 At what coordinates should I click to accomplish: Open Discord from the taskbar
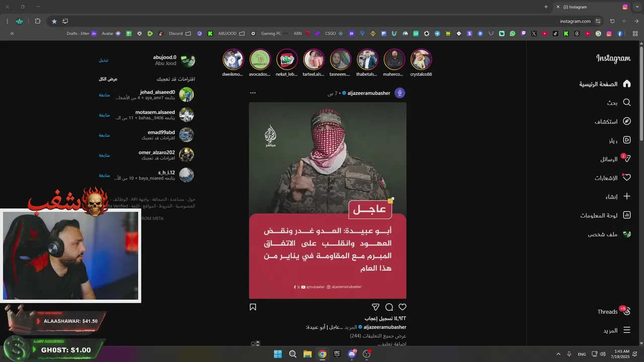coord(352,354)
